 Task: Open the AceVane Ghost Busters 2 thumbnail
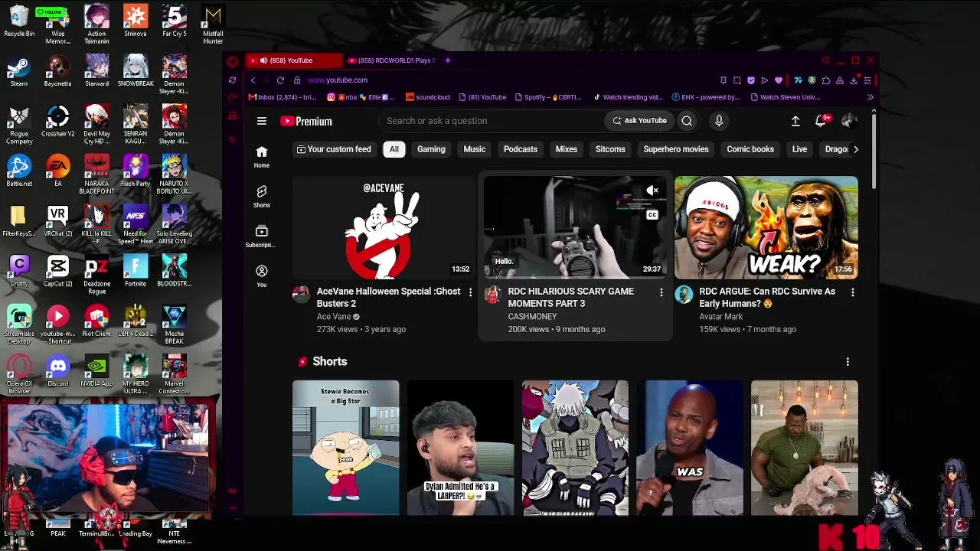383,227
